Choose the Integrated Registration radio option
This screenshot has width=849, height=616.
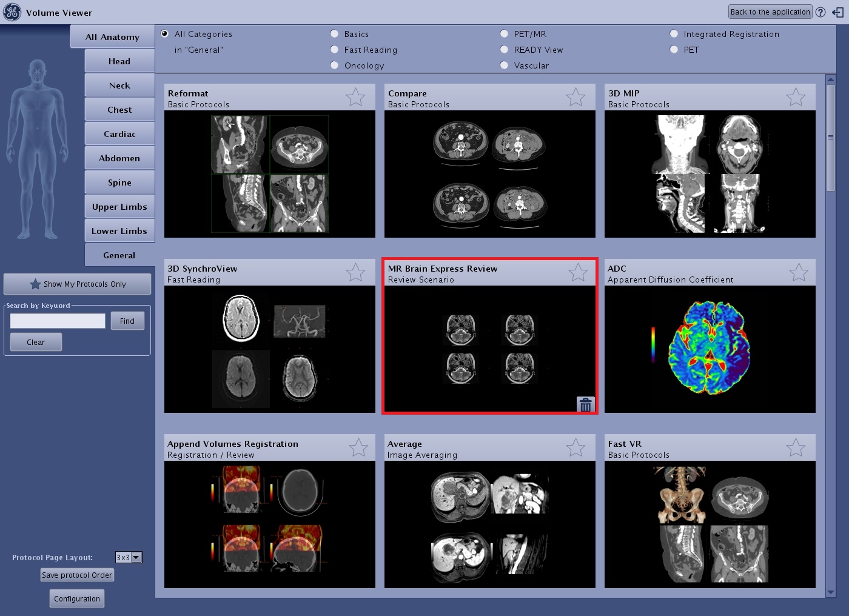674,34
